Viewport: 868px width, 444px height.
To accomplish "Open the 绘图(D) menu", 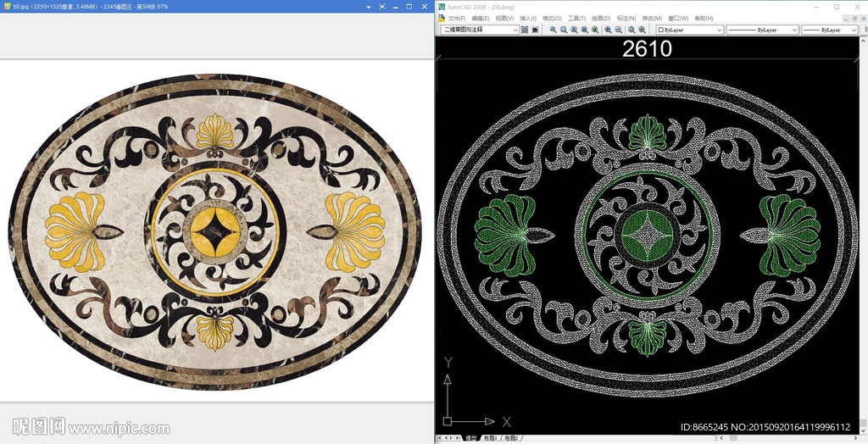I will (601, 19).
